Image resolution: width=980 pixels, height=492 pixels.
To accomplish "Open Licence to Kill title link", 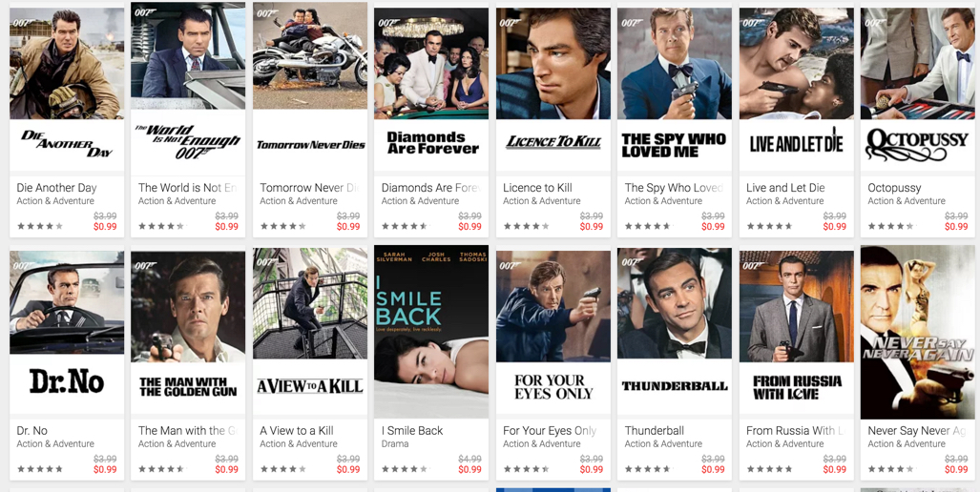I will coord(537,187).
